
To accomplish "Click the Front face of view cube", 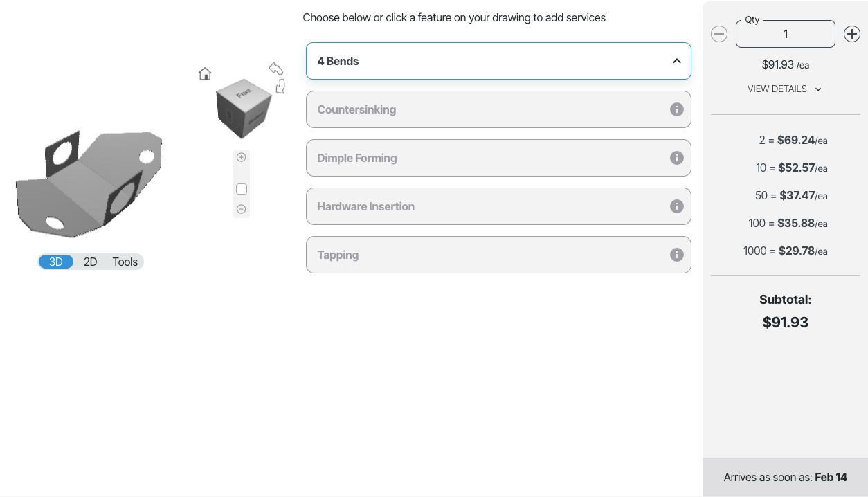I will pyautogui.click(x=244, y=93).
